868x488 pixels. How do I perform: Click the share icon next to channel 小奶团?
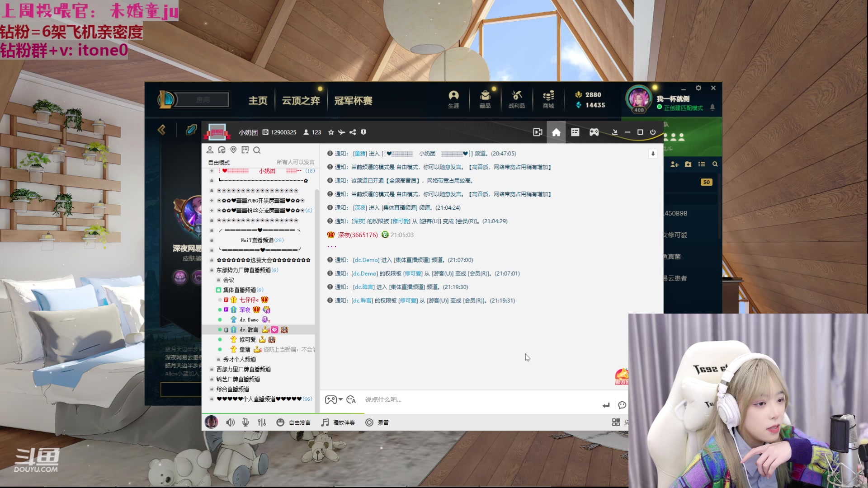[353, 132]
